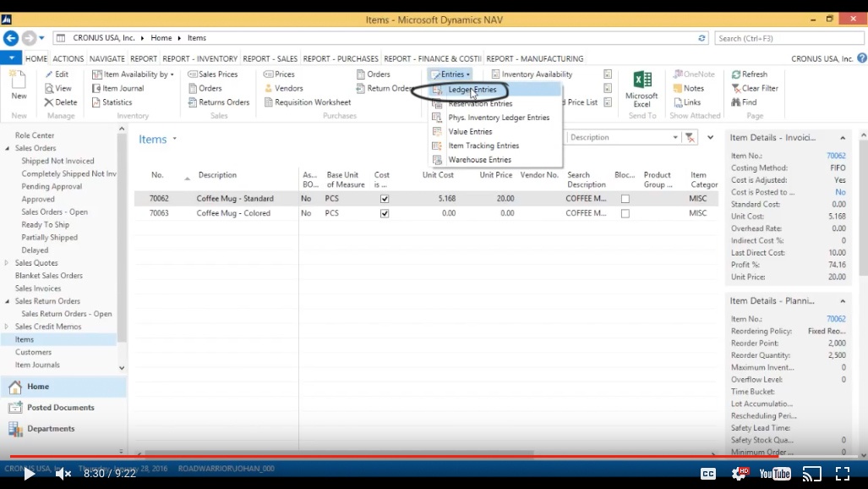Viewport: 868px width, 489px height.
Task: Select Ledger Entries from the menu
Action: coord(496,90)
